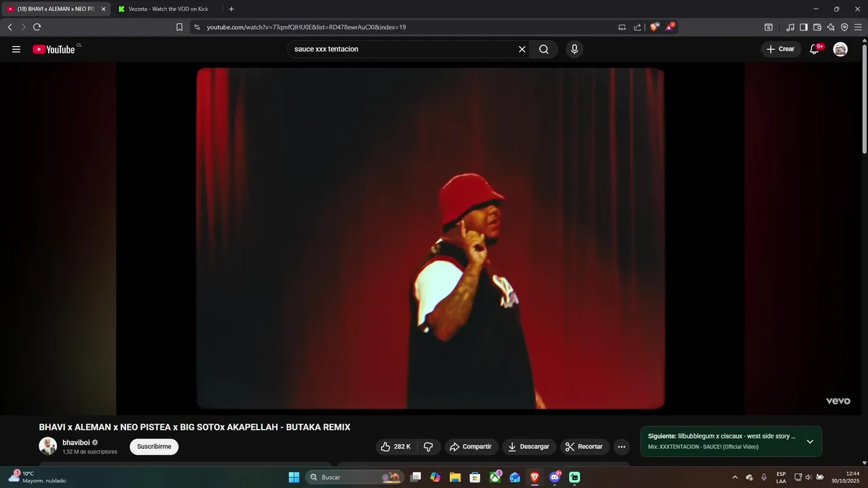Reload the current page
This screenshot has height=488, width=868.
click(37, 27)
